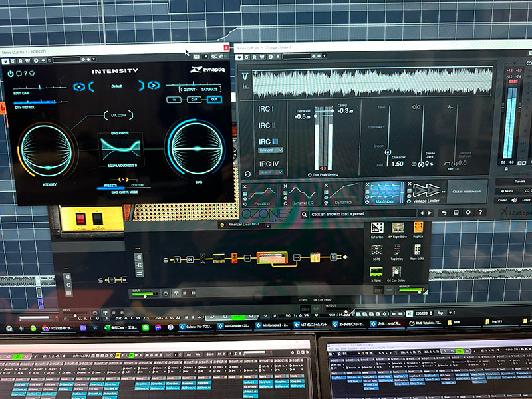
Task: Click the Stereo Unlink slider handle
Action: coord(421,164)
